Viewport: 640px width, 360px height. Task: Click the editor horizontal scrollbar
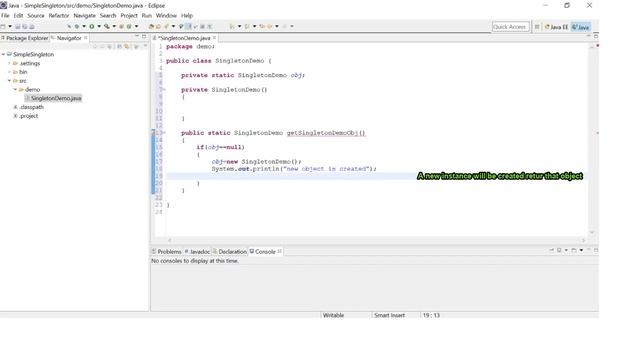(x=376, y=240)
